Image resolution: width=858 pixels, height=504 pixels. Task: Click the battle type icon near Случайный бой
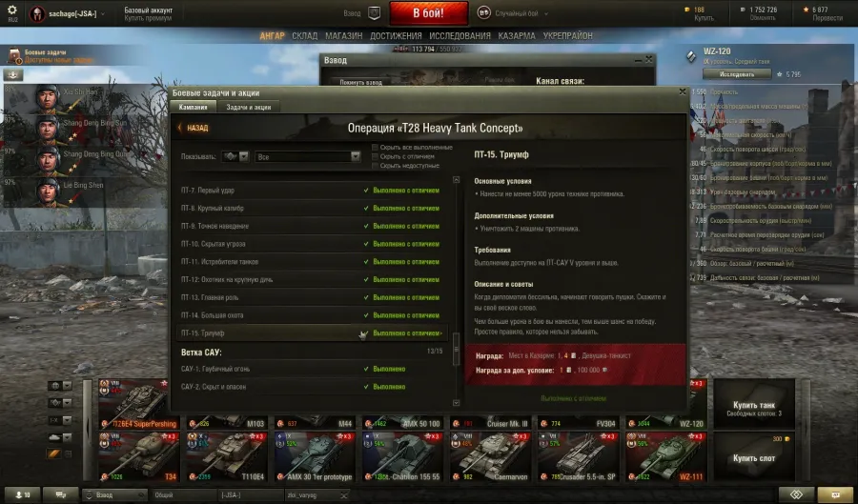[x=483, y=12]
